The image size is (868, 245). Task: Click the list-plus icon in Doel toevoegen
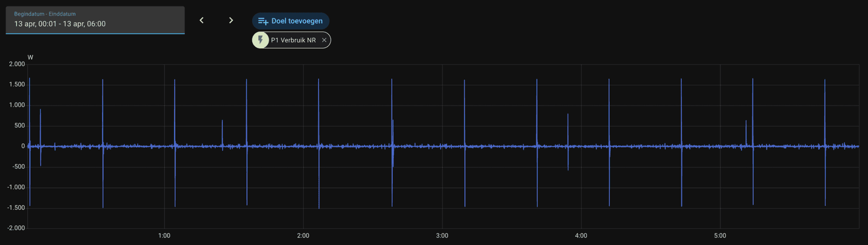tap(263, 21)
